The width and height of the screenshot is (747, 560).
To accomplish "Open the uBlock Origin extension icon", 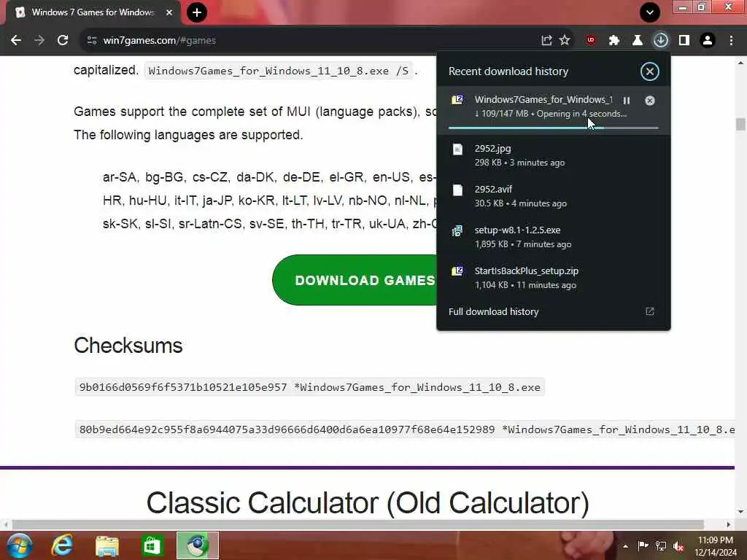I will (x=591, y=41).
